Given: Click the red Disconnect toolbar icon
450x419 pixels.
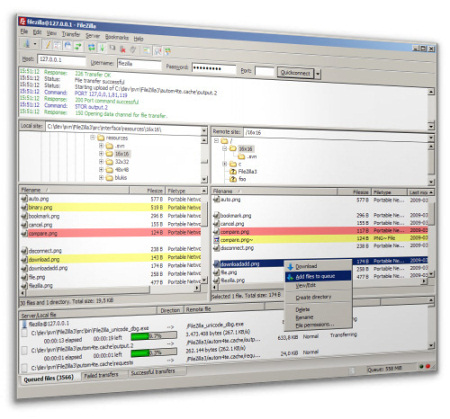Looking at the screenshot, I should [123, 49].
